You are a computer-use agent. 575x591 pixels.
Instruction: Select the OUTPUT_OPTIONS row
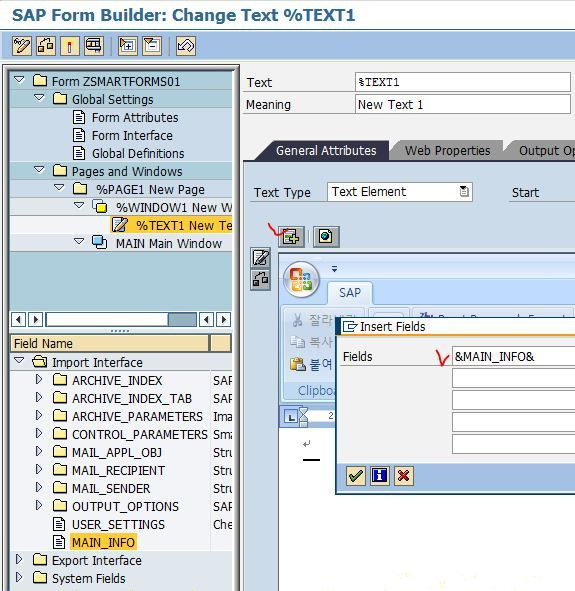tap(125, 507)
